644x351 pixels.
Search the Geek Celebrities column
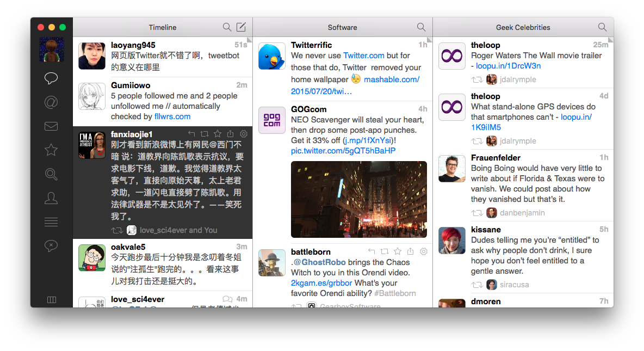pyautogui.click(x=602, y=27)
